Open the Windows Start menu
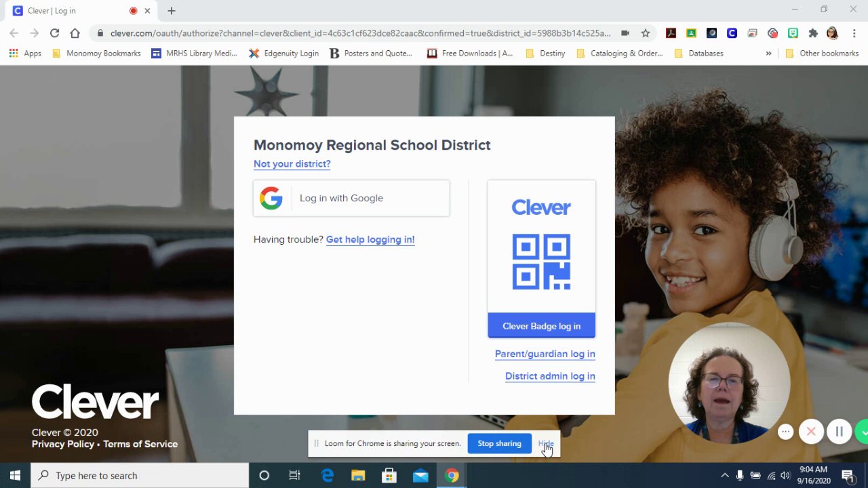This screenshot has width=868, height=488. click(15, 476)
